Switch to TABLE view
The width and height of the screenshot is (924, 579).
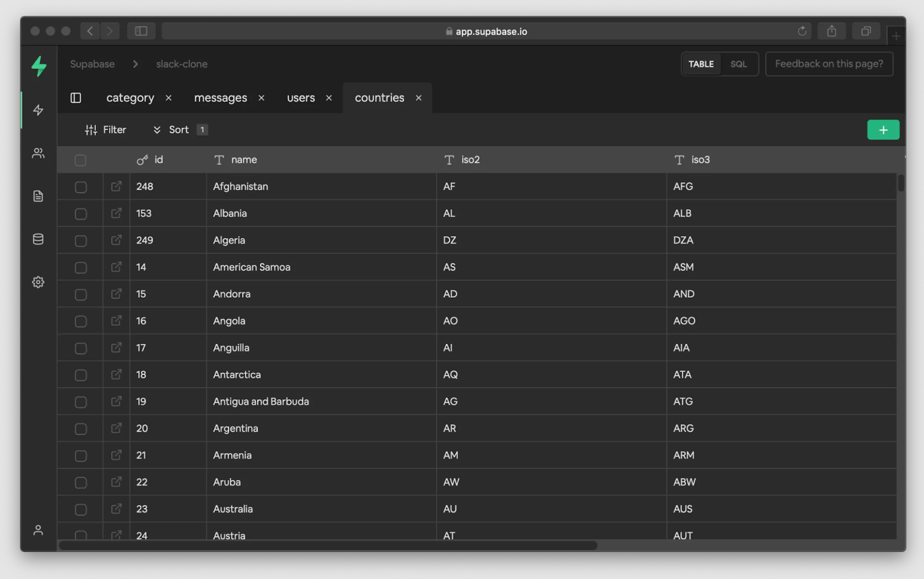(701, 64)
